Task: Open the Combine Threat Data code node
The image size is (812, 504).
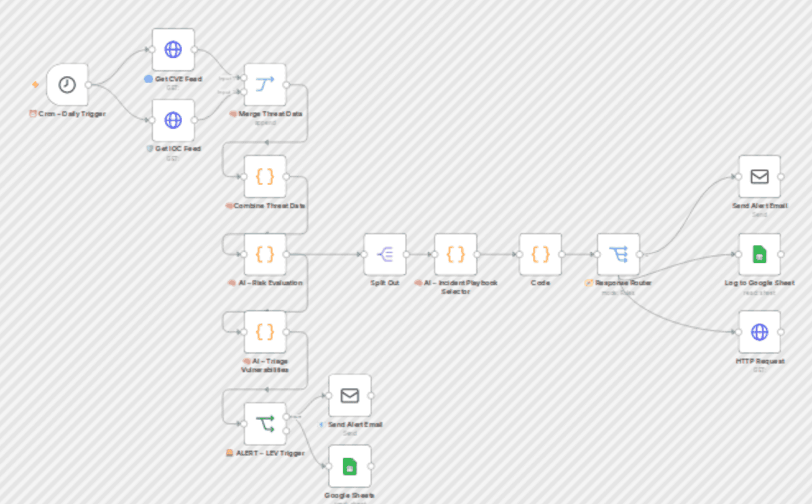Action: point(265,176)
